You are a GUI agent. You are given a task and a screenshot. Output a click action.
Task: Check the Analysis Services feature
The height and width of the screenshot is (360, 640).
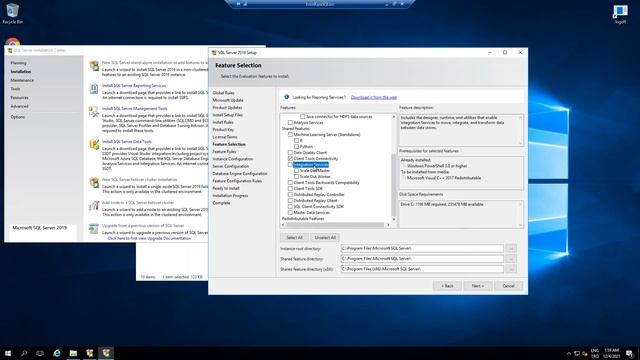[290, 122]
